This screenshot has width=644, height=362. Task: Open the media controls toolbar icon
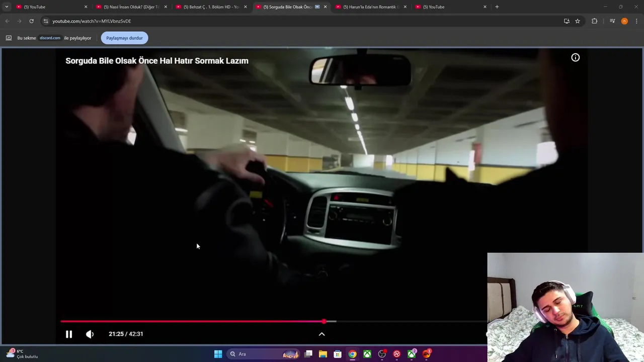coord(612,21)
